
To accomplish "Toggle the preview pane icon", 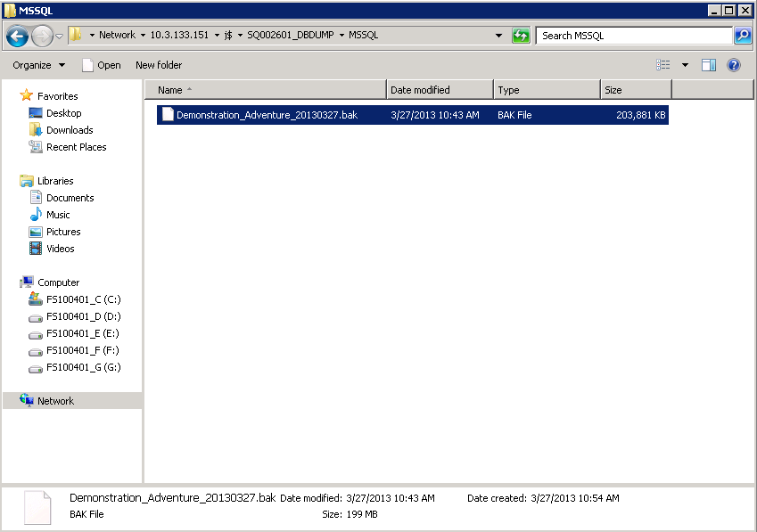I will (x=709, y=65).
